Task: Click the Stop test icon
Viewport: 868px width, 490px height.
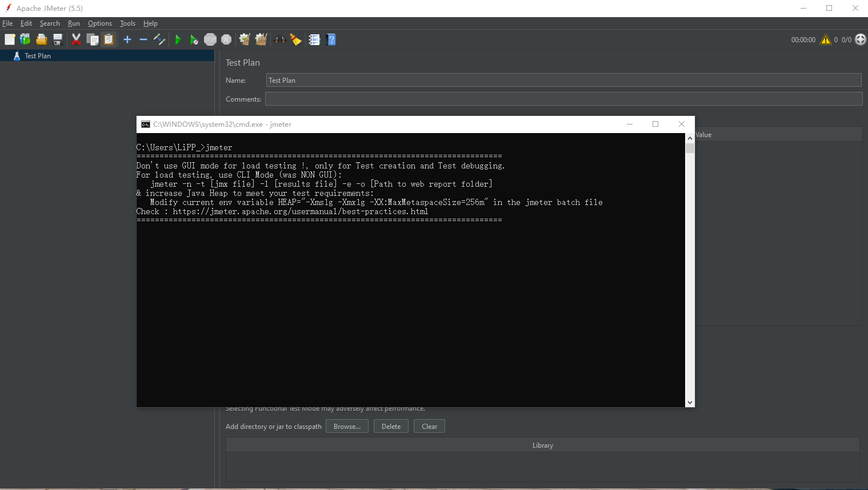Action: [210, 39]
